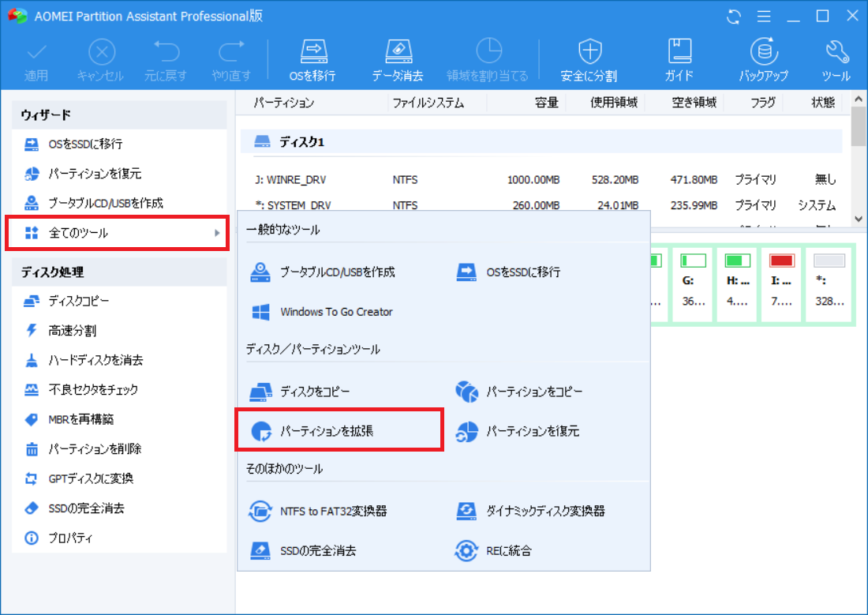Click the ファイルシステム column header
The height and width of the screenshot is (615, 868).
[x=428, y=103]
